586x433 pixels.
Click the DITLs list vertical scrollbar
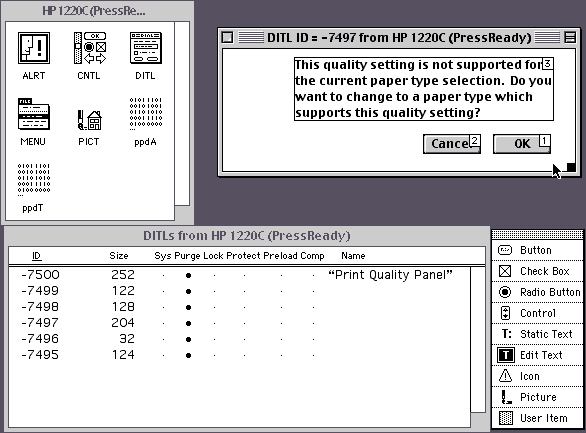click(478, 340)
